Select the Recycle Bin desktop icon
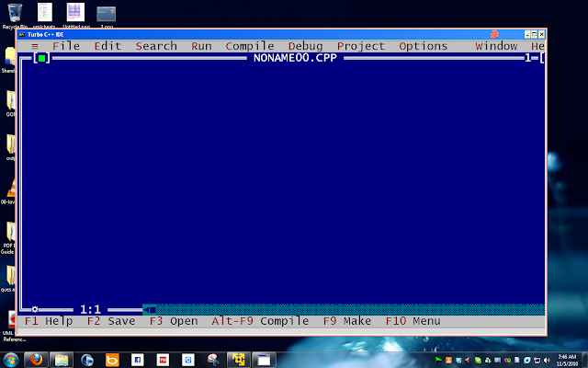Screen dimensions: 588x368 tap(15, 17)
